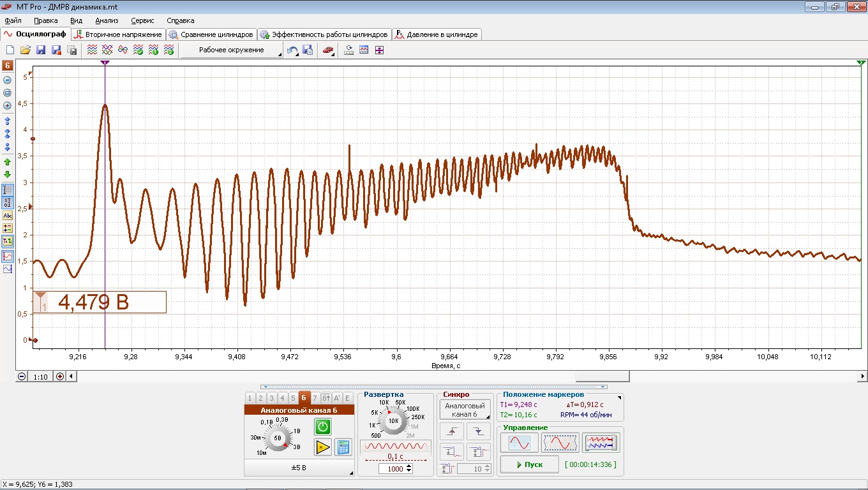This screenshot has width=868, height=490.
Task: Toggle the red chart button in left sidebar
Action: [8, 256]
